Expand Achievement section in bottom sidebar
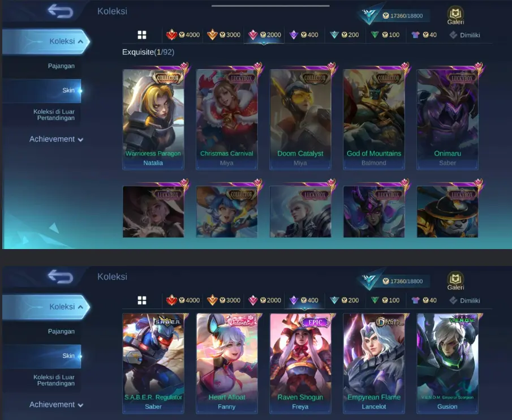The image size is (512, 420). (56, 405)
